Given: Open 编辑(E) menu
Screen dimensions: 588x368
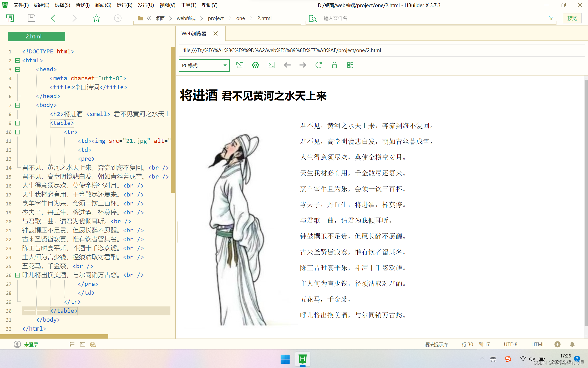Looking at the screenshot, I should [42, 5].
